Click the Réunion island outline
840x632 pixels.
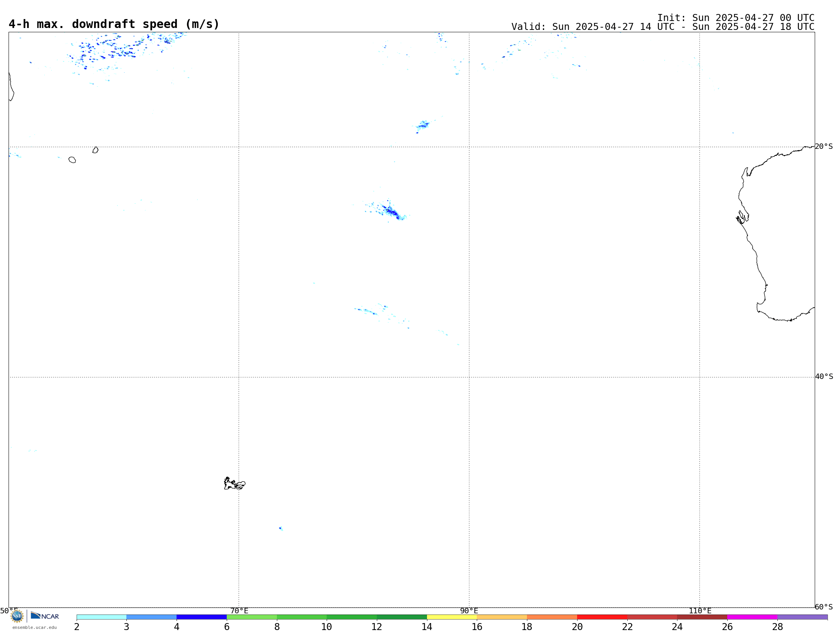72,160
